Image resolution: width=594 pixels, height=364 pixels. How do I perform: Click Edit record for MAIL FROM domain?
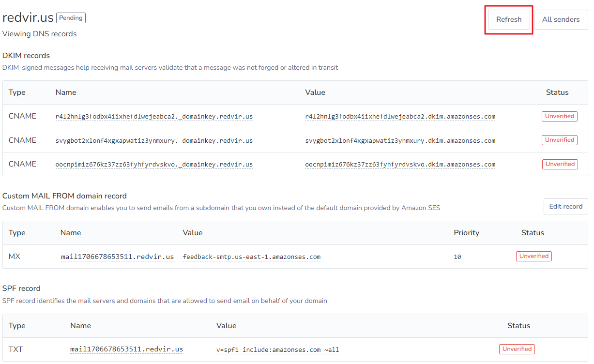(x=566, y=206)
